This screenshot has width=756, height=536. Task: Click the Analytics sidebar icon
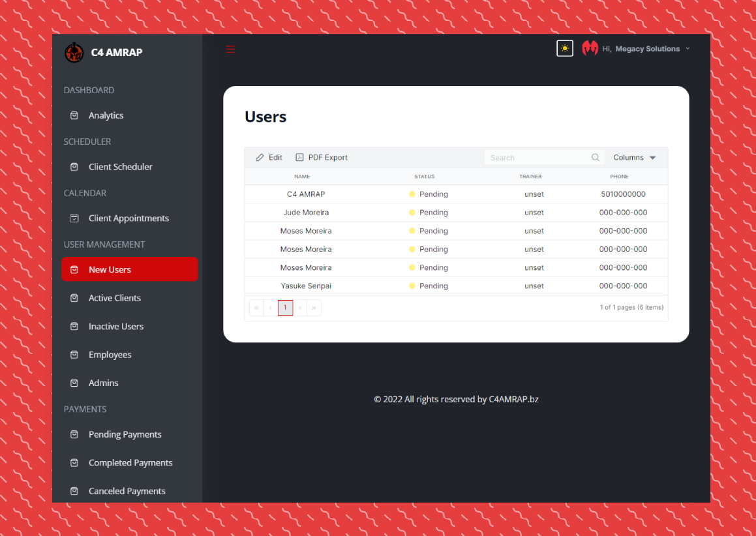[x=74, y=115]
